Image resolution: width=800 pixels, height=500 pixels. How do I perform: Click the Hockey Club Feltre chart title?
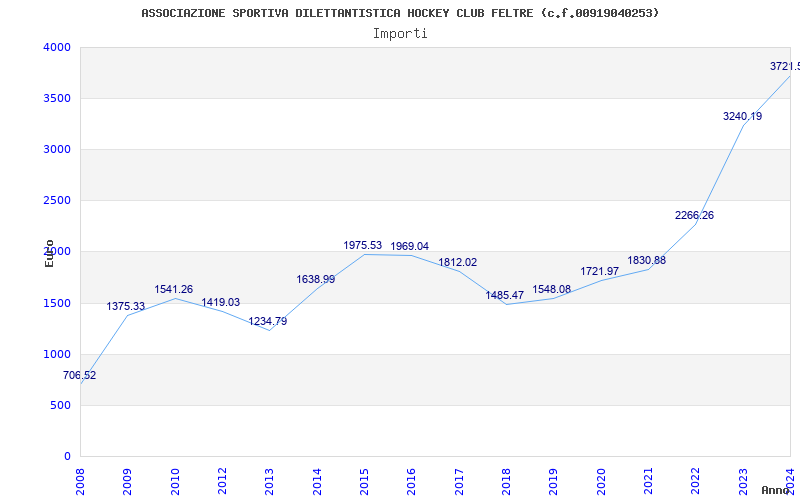point(400,13)
